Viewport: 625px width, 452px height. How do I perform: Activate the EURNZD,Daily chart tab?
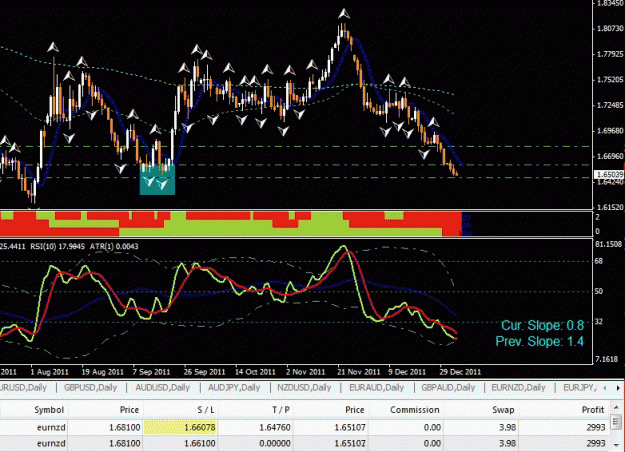coord(518,387)
